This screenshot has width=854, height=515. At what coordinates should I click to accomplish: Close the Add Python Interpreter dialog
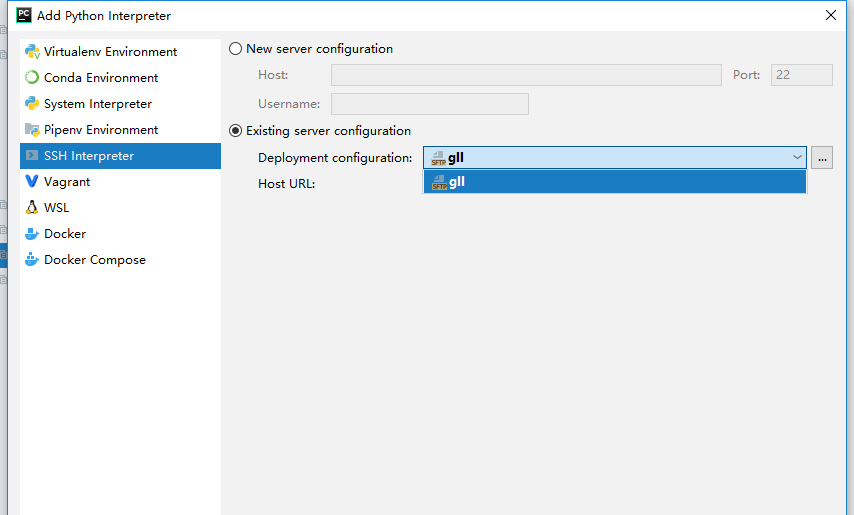(831, 15)
